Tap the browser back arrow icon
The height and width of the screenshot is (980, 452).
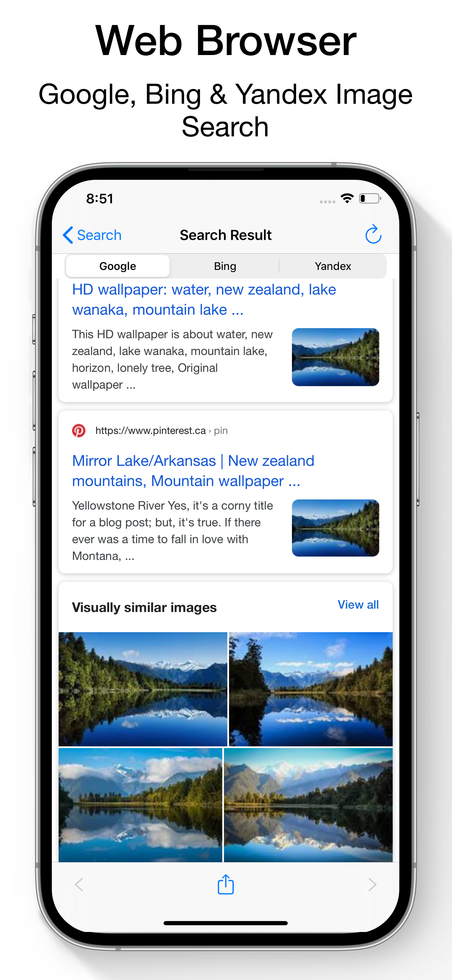[x=79, y=885]
